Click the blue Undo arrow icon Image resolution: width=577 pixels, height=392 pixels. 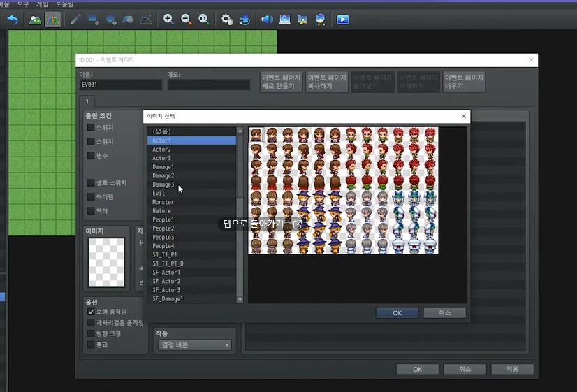[13, 20]
